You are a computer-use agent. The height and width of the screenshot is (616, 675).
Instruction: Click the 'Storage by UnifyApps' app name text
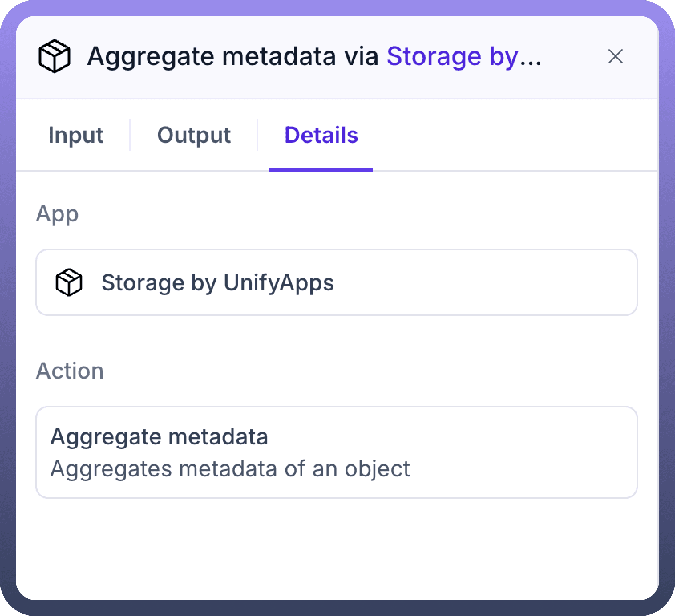coord(217,282)
